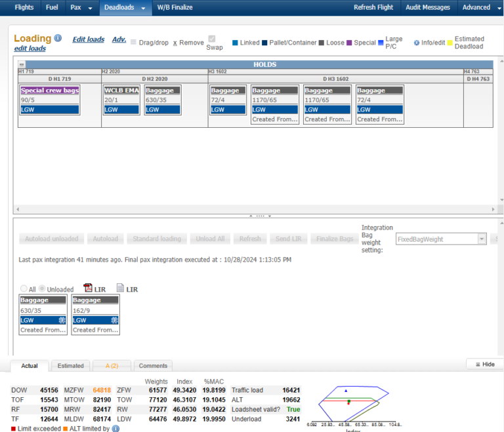This screenshot has height=432, width=504.
Task: Click the Adv. link
Action: (119, 39)
